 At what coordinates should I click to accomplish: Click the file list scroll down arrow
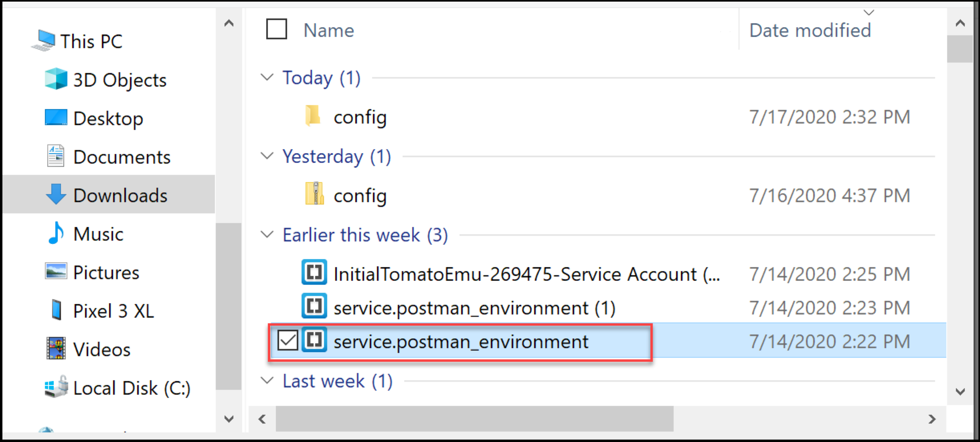pos(960,391)
